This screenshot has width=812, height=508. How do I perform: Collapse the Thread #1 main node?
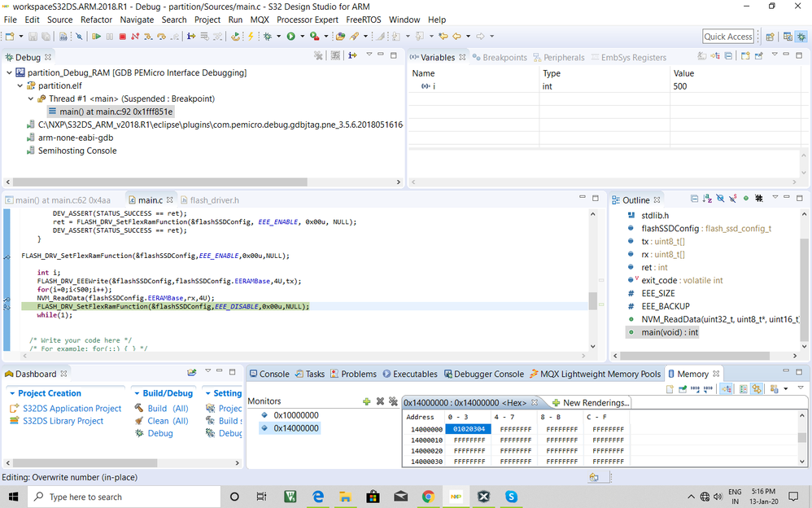click(x=31, y=99)
